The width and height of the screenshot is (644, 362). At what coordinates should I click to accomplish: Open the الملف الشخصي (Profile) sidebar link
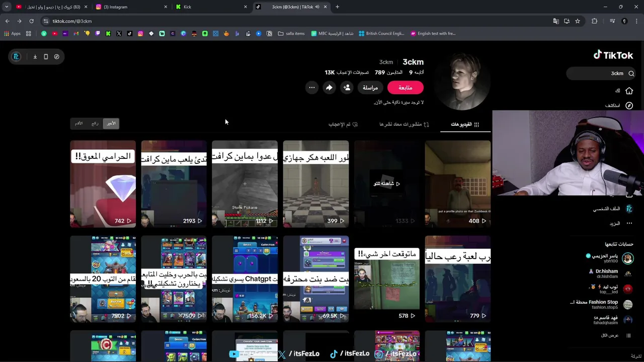[612, 209]
